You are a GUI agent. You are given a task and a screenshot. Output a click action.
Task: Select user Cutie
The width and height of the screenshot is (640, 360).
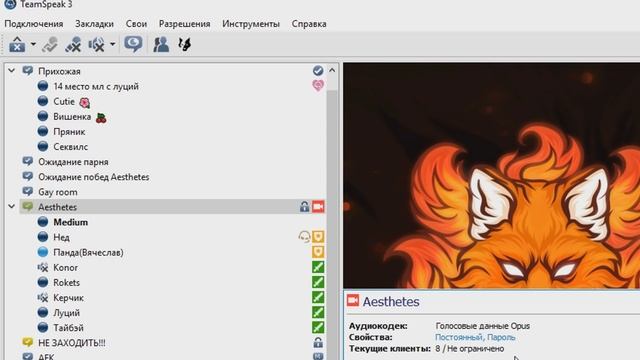click(64, 101)
